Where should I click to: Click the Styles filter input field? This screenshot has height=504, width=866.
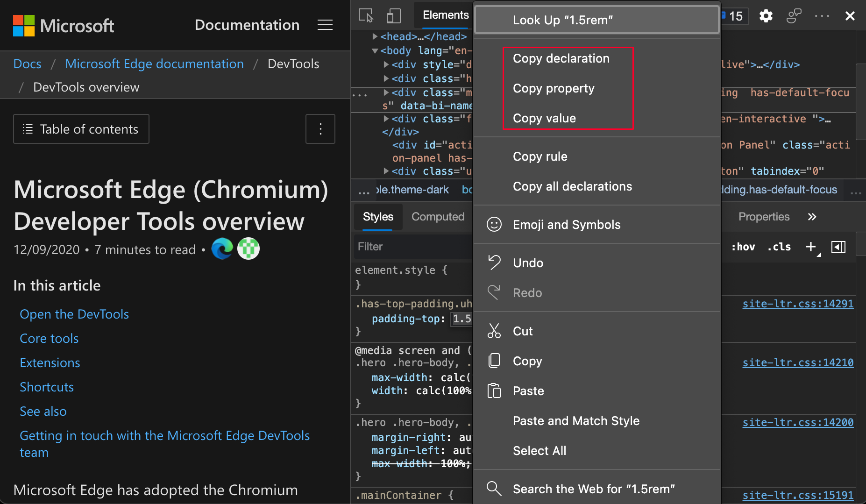(411, 247)
